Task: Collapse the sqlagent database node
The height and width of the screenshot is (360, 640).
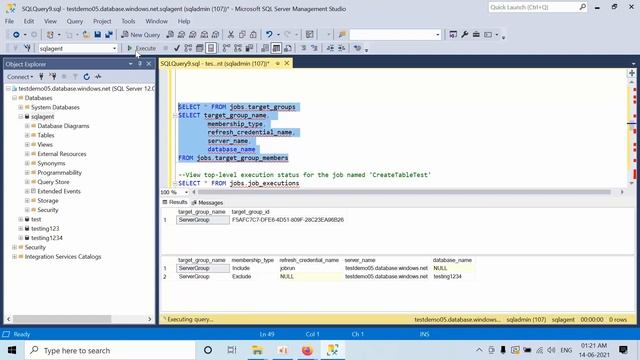Action: (x=21, y=117)
